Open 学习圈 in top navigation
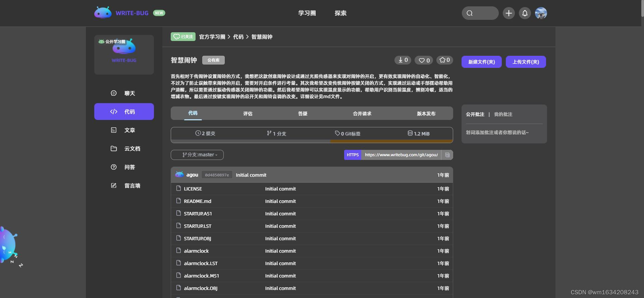This screenshot has width=644, height=298. point(307,13)
